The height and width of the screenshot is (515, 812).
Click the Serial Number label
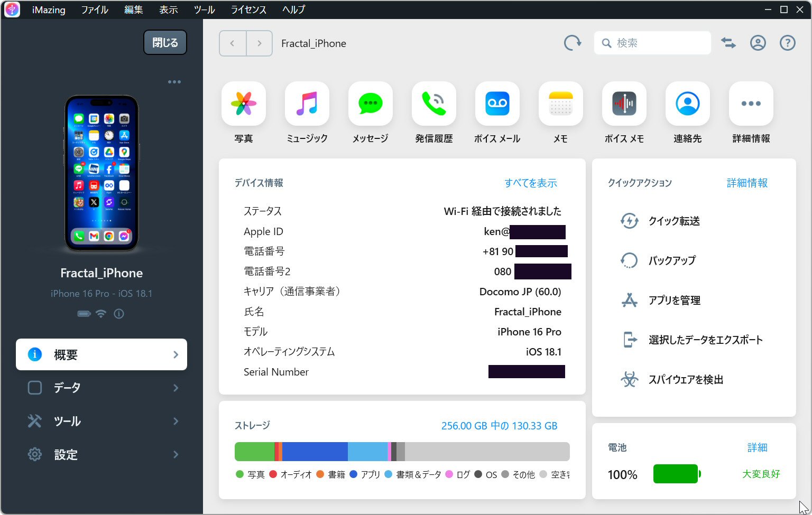point(276,372)
